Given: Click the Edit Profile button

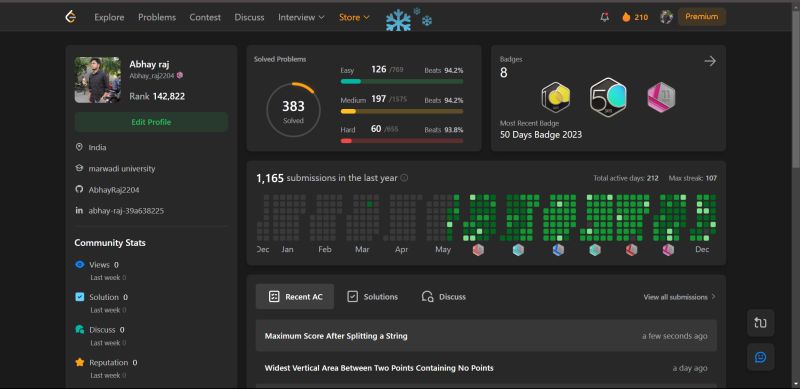Looking at the screenshot, I should [151, 122].
